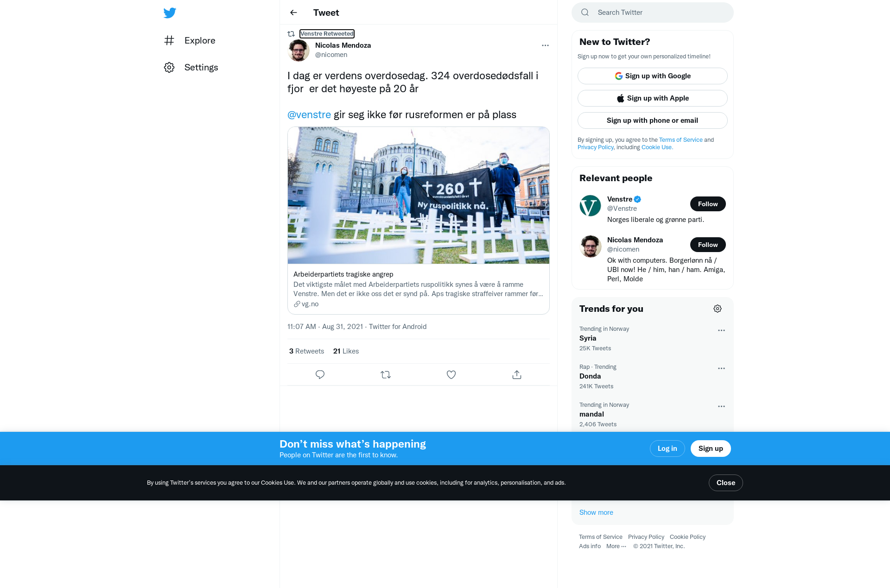Image resolution: width=890 pixels, height=588 pixels.
Task: Close the cookie notice banner
Action: pos(725,483)
